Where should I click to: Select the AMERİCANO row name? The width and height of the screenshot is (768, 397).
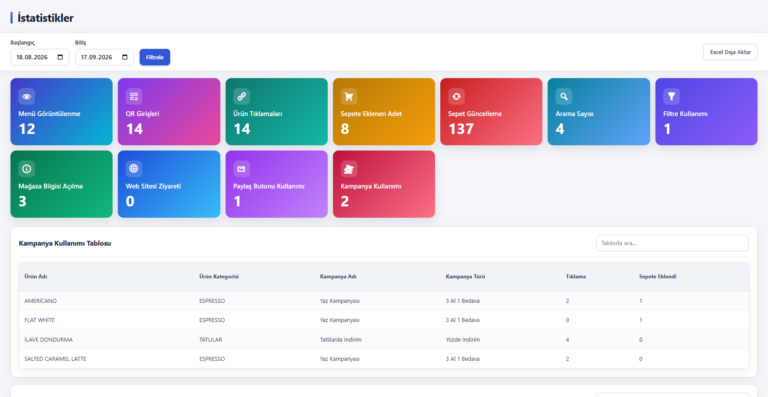point(40,301)
